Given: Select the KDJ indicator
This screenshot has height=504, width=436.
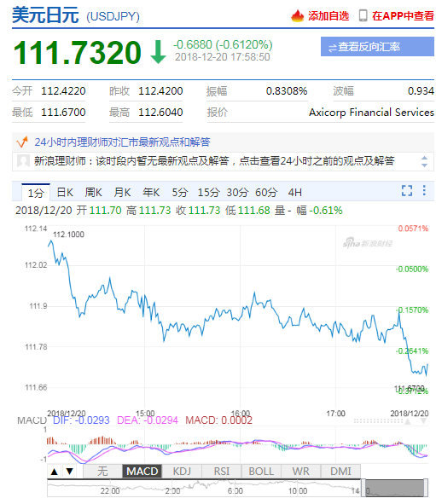Looking at the screenshot, I should (x=182, y=472).
